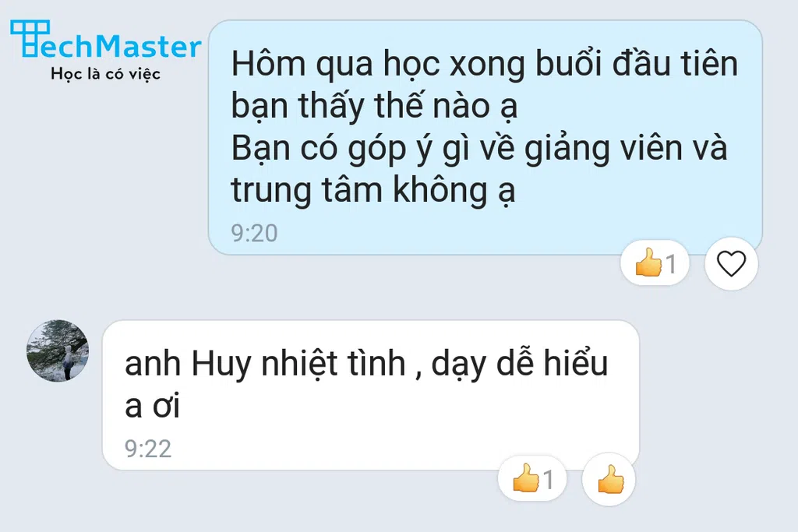Open thumbs-up reaction count under the blue message
The width and height of the screenshot is (798, 532).
pyautogui.click(x=655, y=263)
